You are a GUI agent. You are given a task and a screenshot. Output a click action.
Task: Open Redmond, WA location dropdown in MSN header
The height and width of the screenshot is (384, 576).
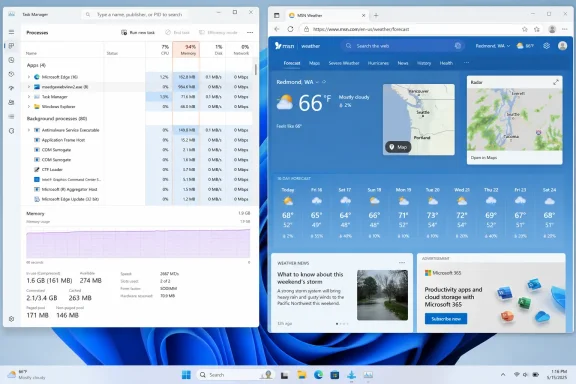[x=493, y=46]
